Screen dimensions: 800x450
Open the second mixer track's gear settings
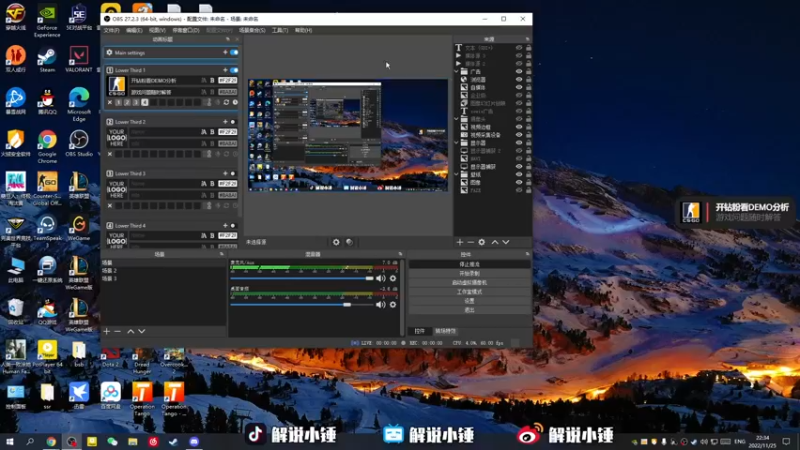pyautogui.click(x=393, y=305)
